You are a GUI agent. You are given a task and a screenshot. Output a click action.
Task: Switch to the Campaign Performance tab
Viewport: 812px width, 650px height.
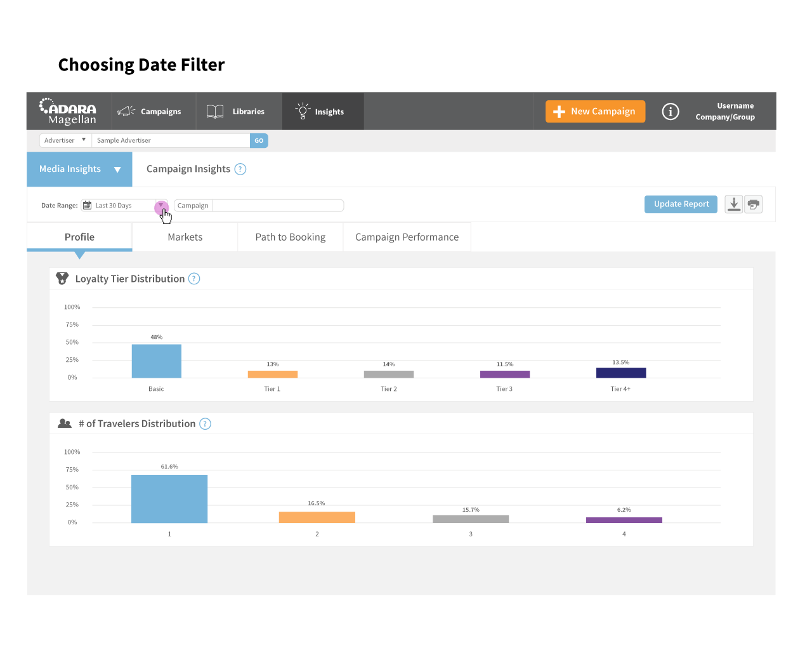point(407,237)
